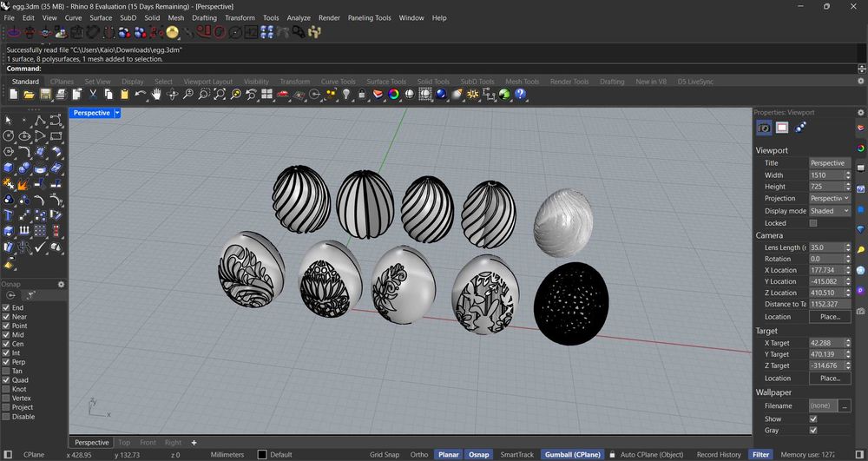
Task: Select the arrow pointer tool in sidebar
Action: tap(9, 120)
